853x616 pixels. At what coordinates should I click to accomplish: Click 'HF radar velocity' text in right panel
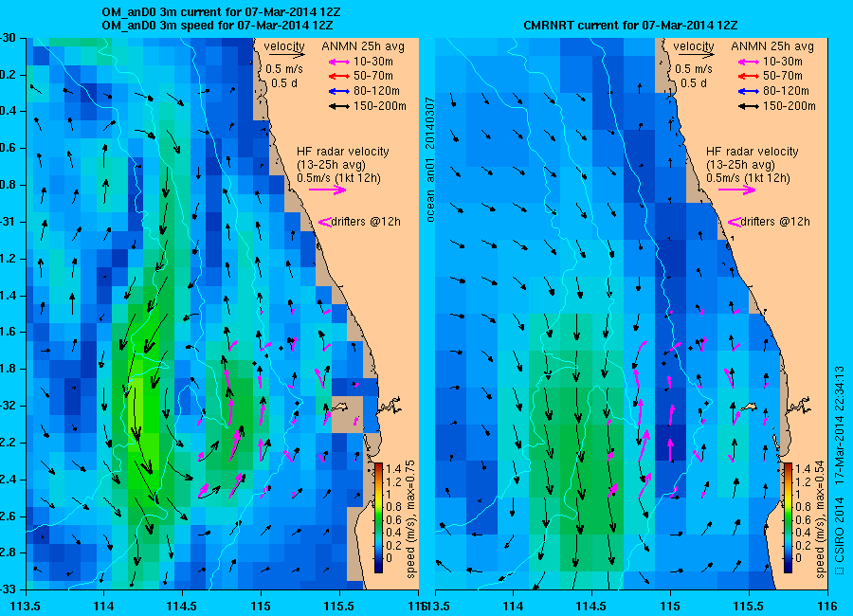tap(753, 152)
